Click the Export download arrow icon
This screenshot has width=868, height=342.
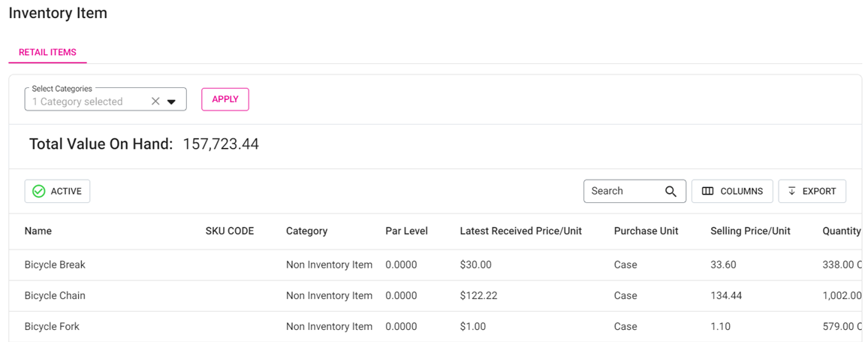(x=791, y=192)
